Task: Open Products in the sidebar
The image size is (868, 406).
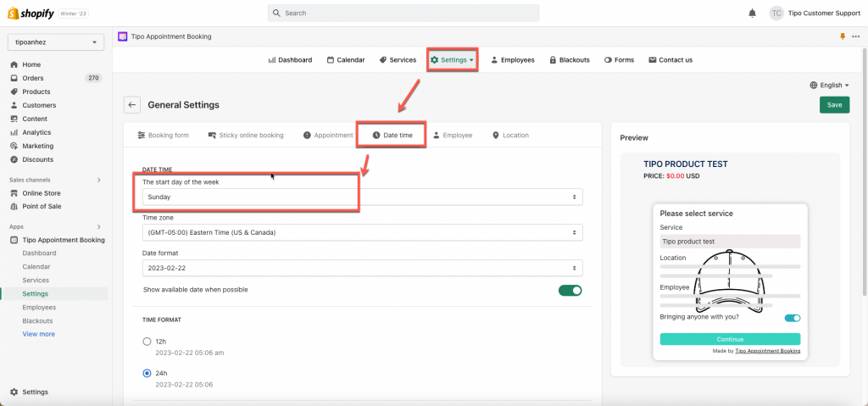Action: click(x=36, y=92)
